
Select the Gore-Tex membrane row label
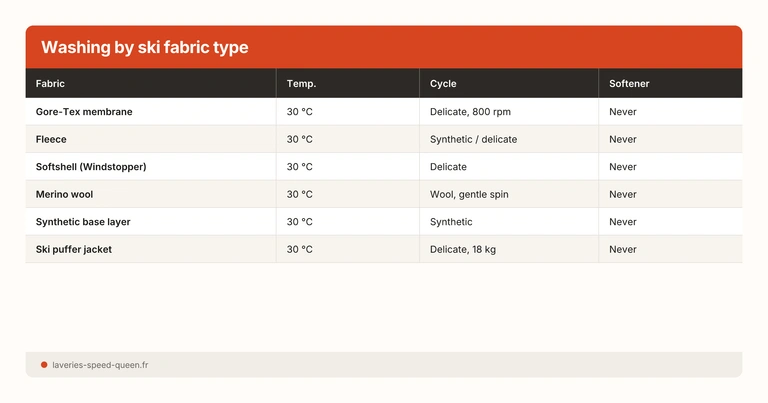(84, 112)
